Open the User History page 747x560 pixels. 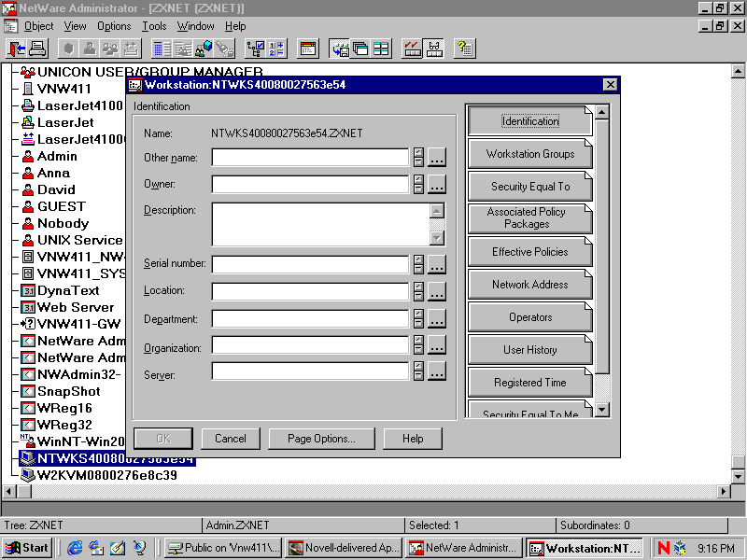pyautogui.click(x=529, y=349)
